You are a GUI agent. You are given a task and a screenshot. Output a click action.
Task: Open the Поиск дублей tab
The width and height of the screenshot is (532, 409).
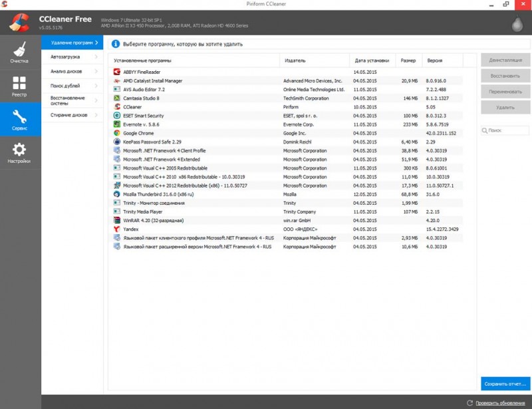(72, 86)
